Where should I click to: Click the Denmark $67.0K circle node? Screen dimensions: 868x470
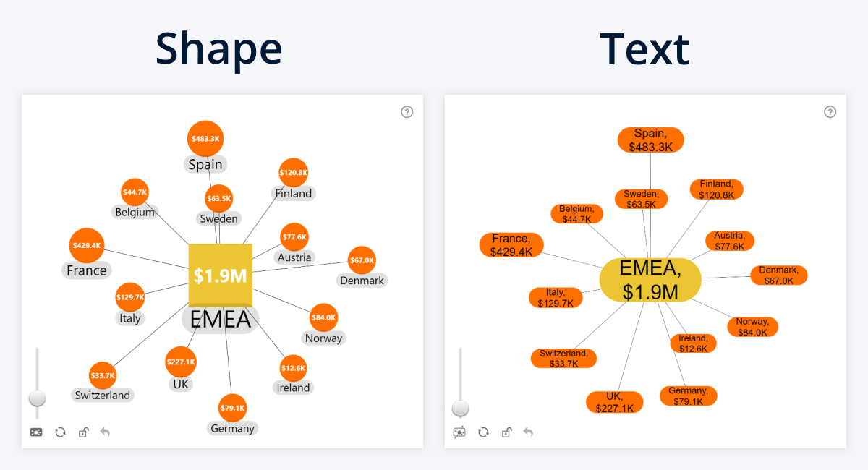362,260
